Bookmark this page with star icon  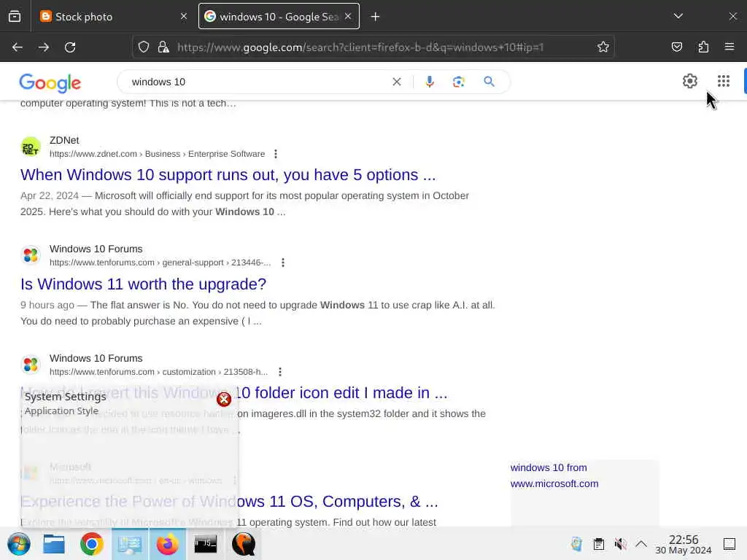coord(603,47)
